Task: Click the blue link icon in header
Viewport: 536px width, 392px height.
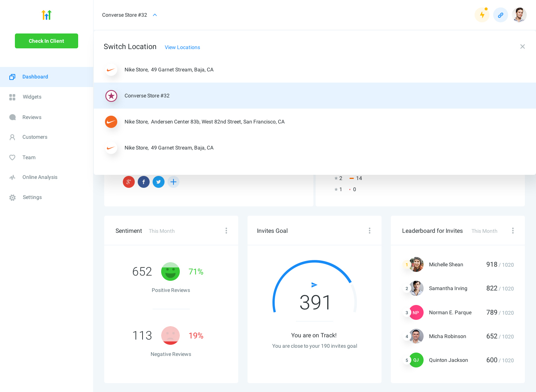Action: (x=501, y=15)
